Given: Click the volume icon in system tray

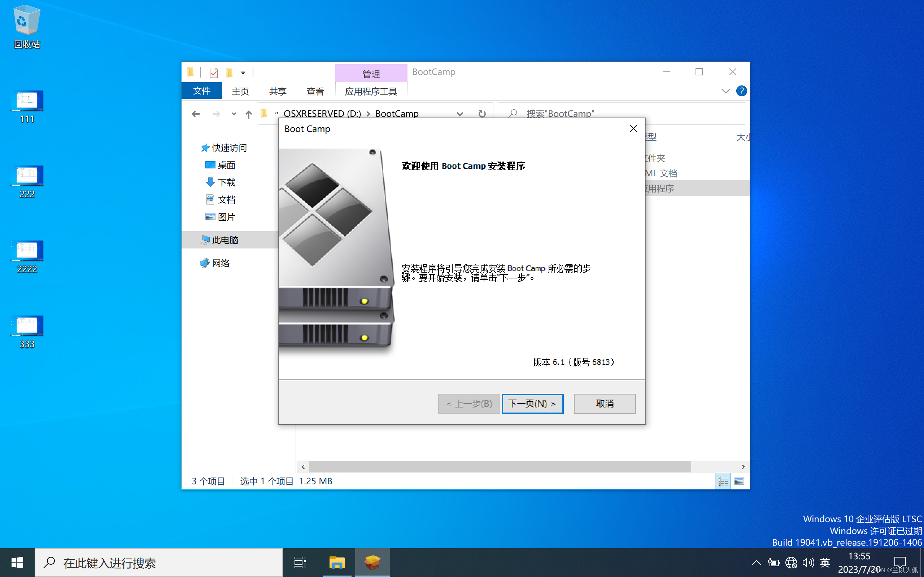Looking at the screenshot, I should click(x=808, y=563).
